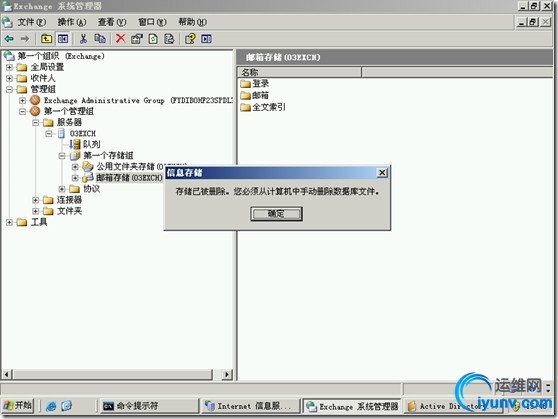Switch to 命令提示符 taskbar window
The image size is (558, 419).
pyautogui.click(x=149, y=406)
